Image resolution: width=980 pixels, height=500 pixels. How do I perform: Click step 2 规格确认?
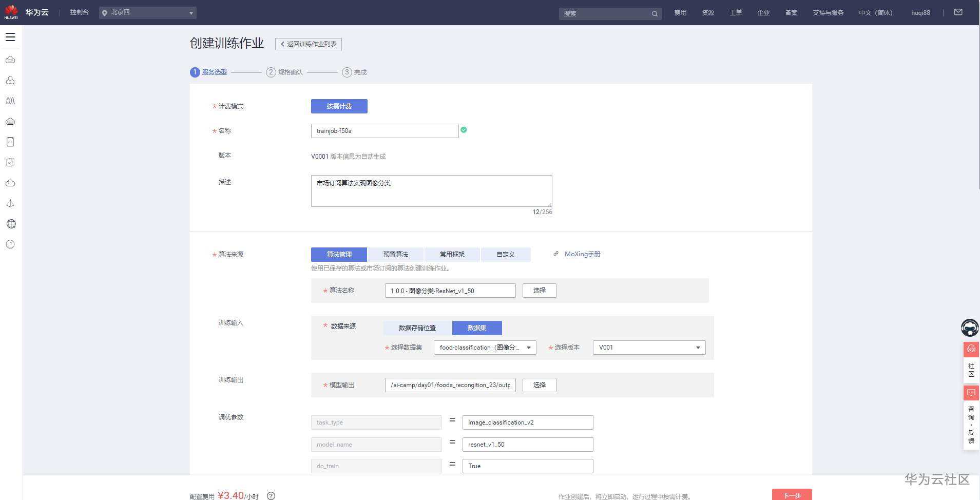pyautogui.click(x=284, y=72)
